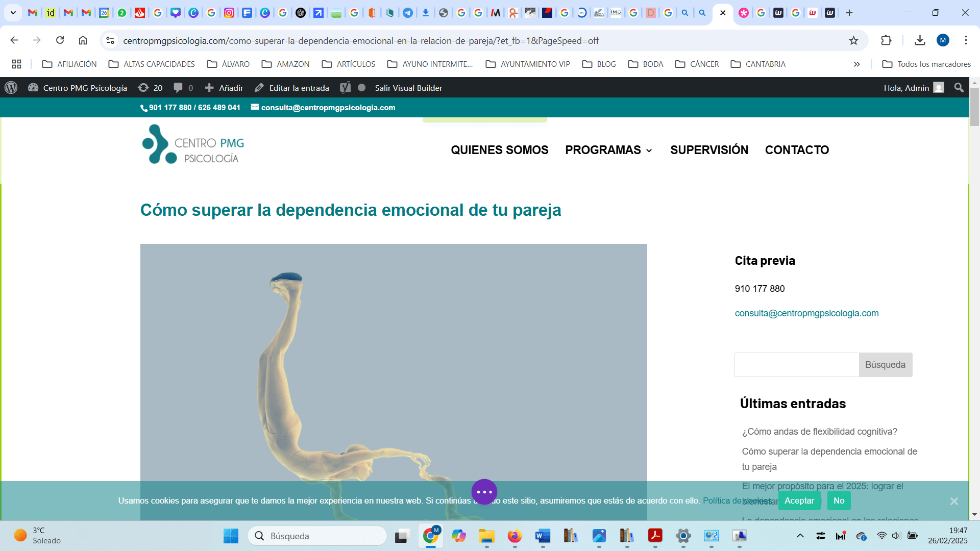Image resolution: width=980 pixels, height=551 pixels.
Task: Close the current active tab
Action: [x=723, y=13]
